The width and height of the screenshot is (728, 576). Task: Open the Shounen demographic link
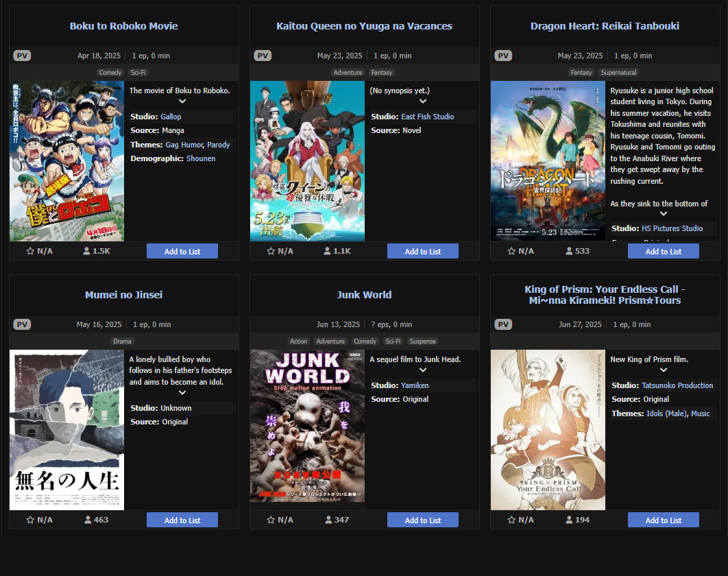point(201,158)
